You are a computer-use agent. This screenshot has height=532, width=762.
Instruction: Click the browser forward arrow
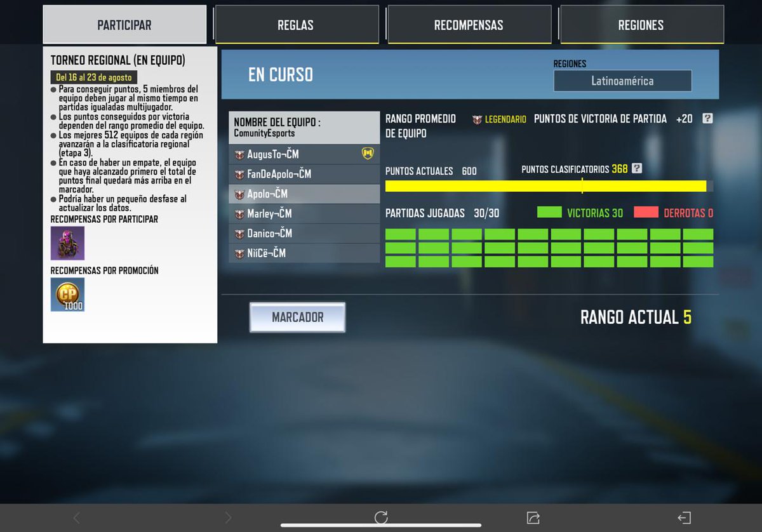229,518
